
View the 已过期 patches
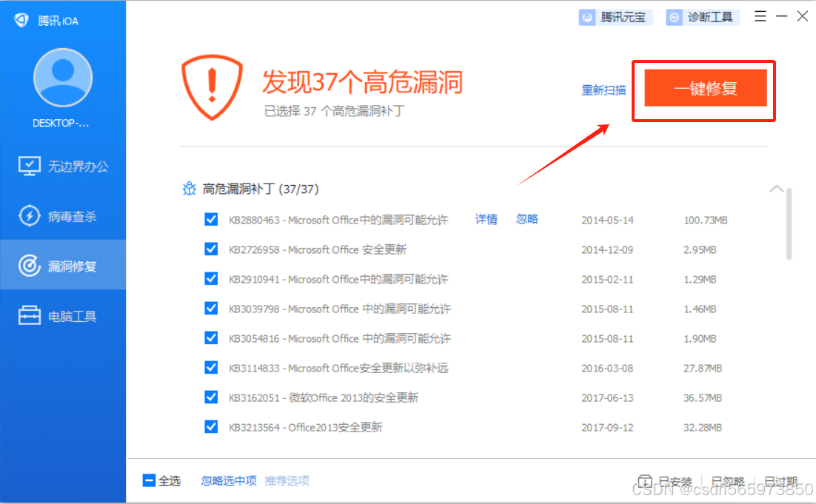(x=781, y=481)
